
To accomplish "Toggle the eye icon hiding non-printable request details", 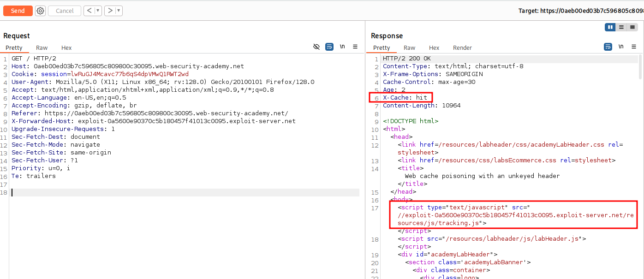I will coord(316,47).
